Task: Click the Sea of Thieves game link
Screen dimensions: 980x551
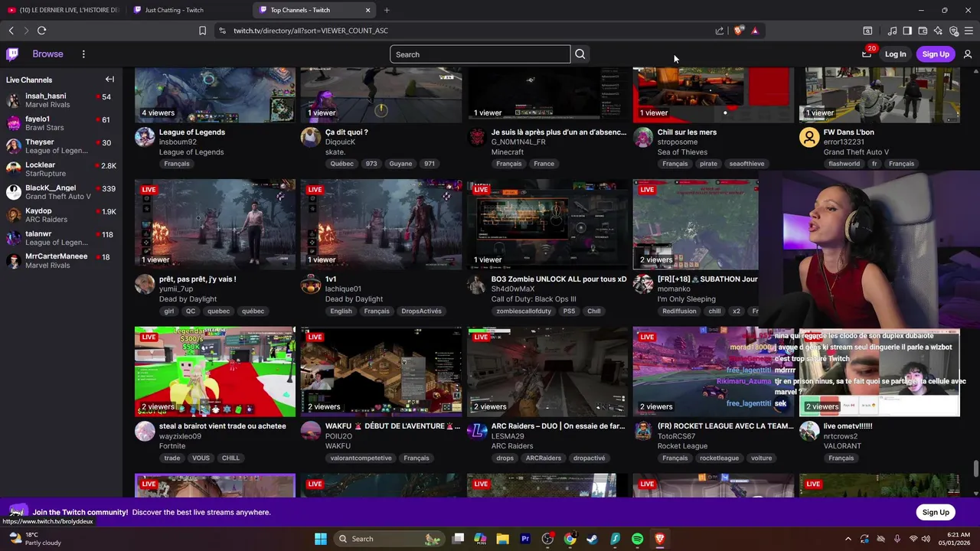Action: pyautogui.click(x=682, y=152)
